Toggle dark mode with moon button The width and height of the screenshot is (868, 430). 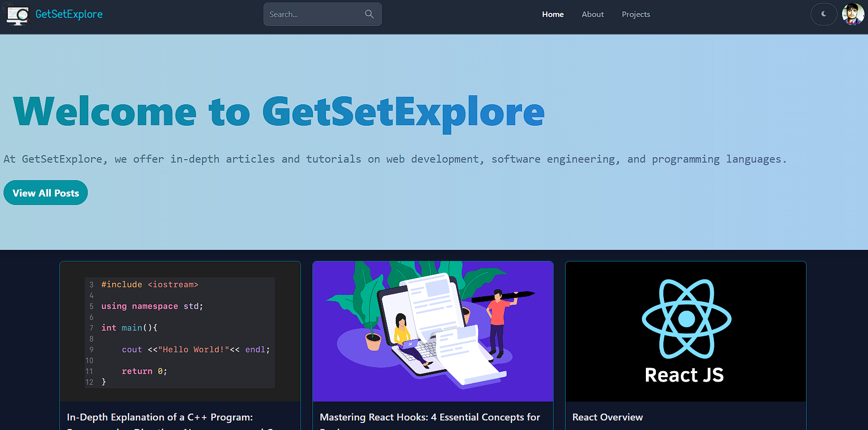[824, 14]
